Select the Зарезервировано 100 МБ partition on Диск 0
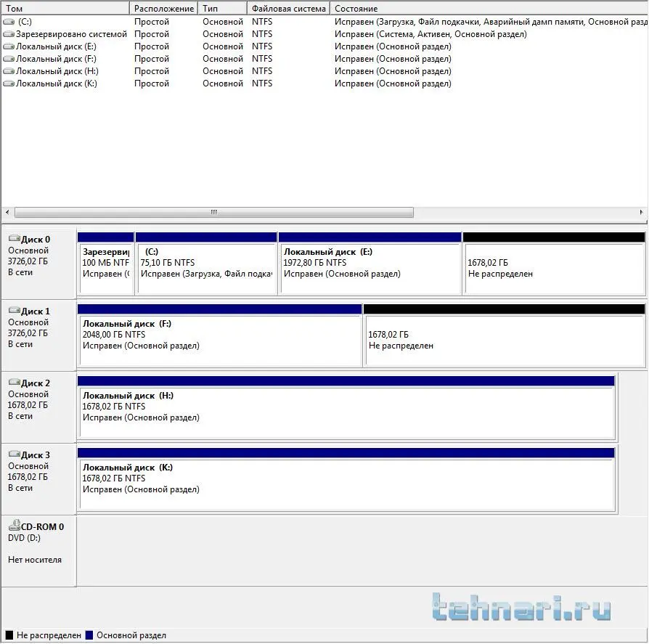The width and height of the screenshot is (649, 644). (x=106, y=264)
